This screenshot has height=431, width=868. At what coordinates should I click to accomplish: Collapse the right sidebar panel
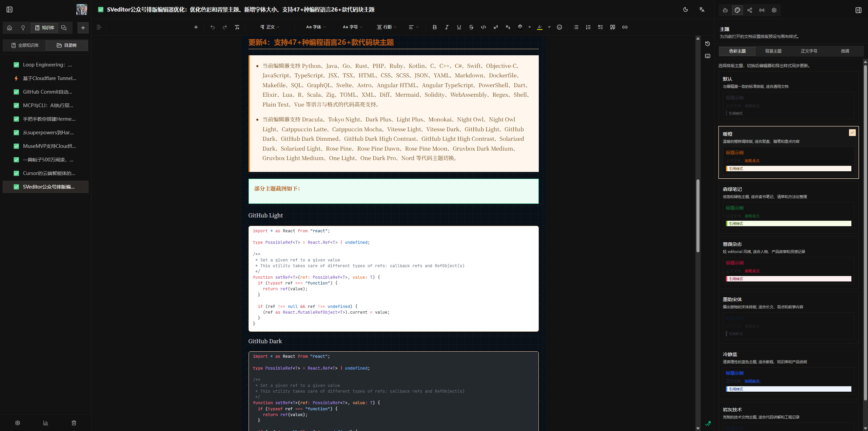click(x=859, y=10)
